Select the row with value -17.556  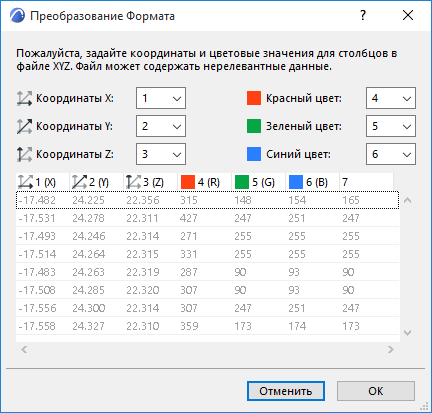(207, 308)
